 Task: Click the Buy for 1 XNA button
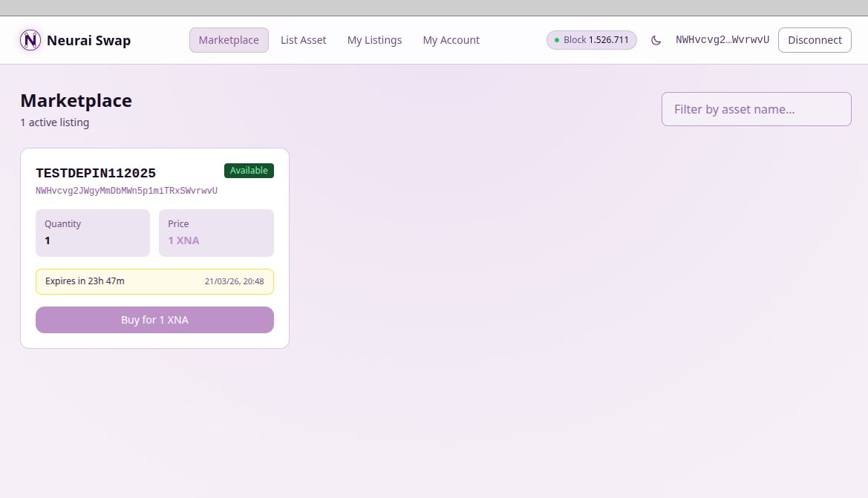click(154, 320)
